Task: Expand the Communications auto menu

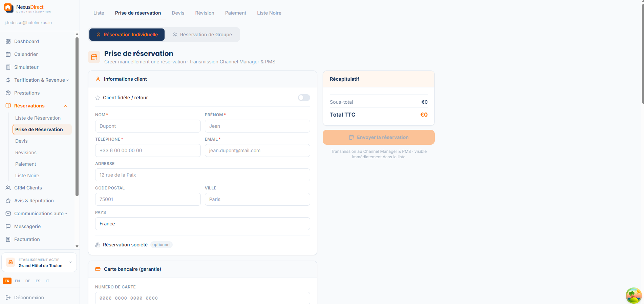Action: 37,214
